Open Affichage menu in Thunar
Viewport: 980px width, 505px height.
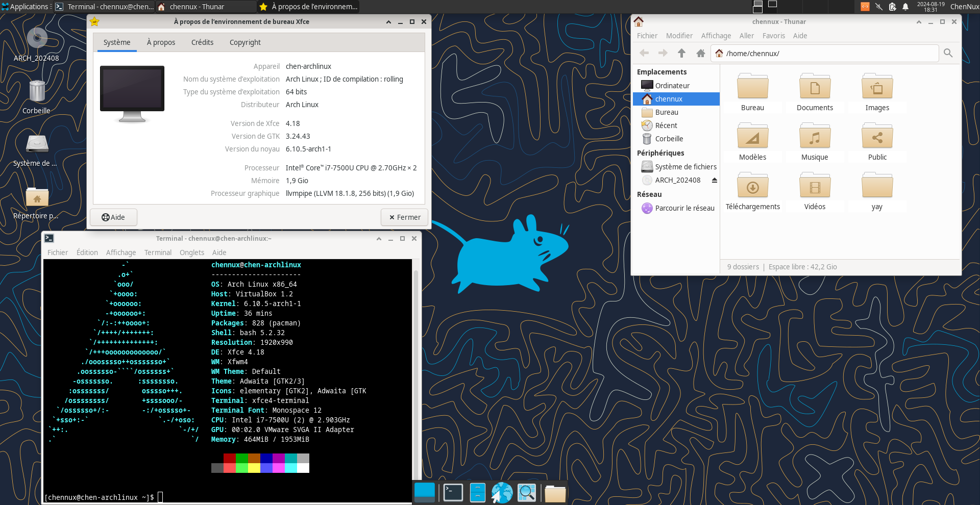click(716, 36)
